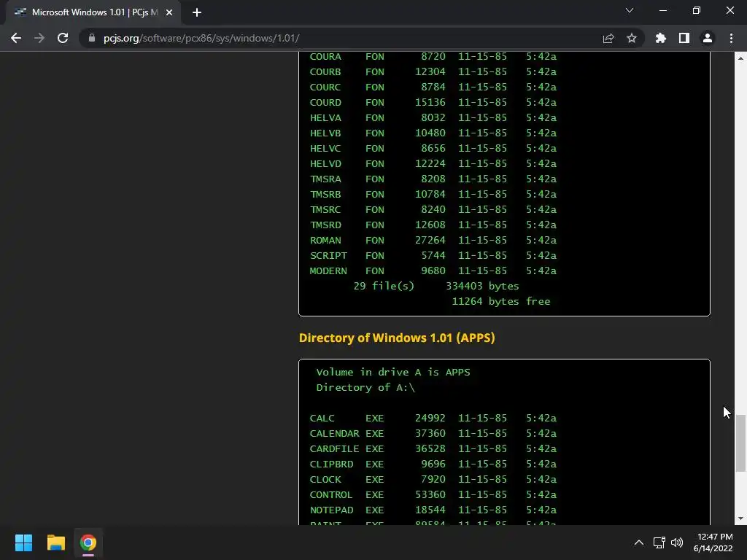Open the network status icon
The height and width of the screenshot is (560, 747).
click(659, 542)
